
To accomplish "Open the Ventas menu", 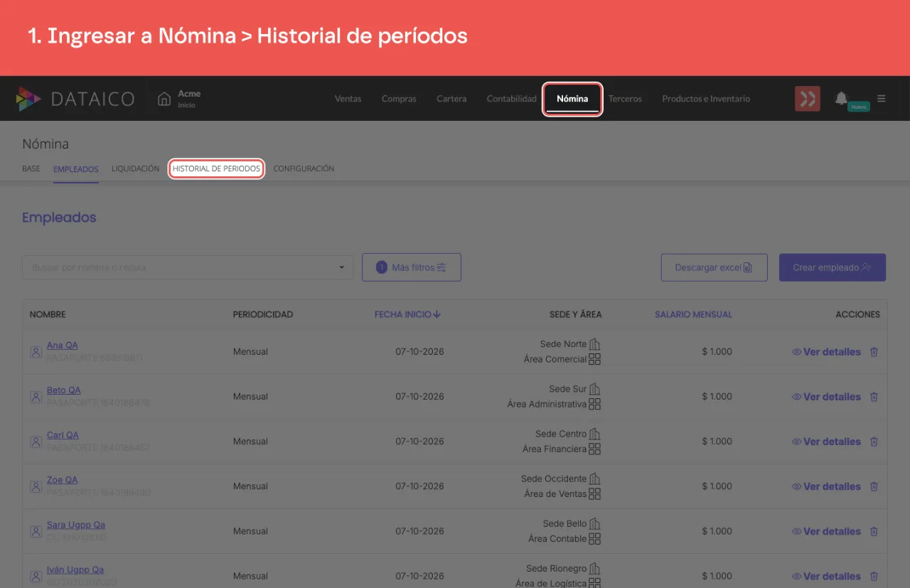I will click(348, 99).
